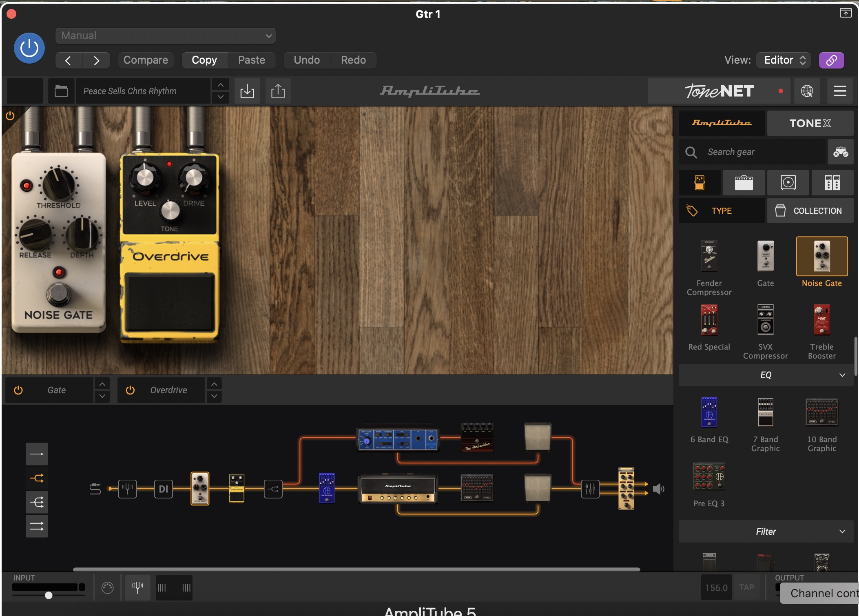Click the DI block in signal chain

163,489
